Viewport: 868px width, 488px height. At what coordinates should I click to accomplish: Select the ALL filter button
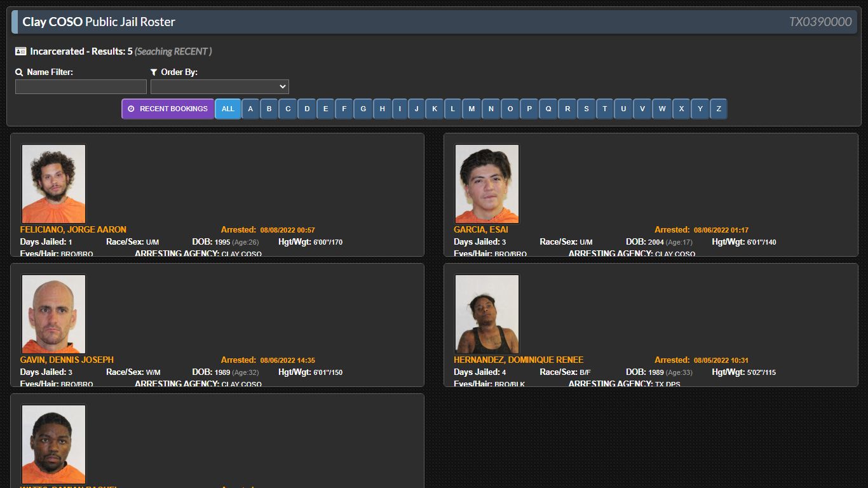click(228, 109)
